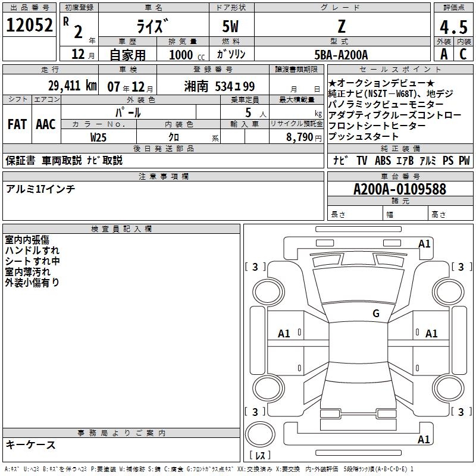Click the spare tire レス label
The image size is (476, 476).
pos(260,455)
